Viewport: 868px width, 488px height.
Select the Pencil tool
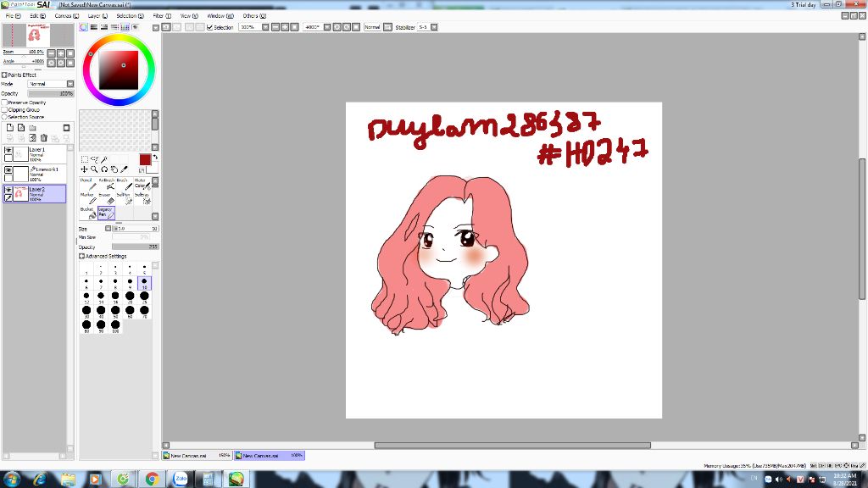(88, 184)
